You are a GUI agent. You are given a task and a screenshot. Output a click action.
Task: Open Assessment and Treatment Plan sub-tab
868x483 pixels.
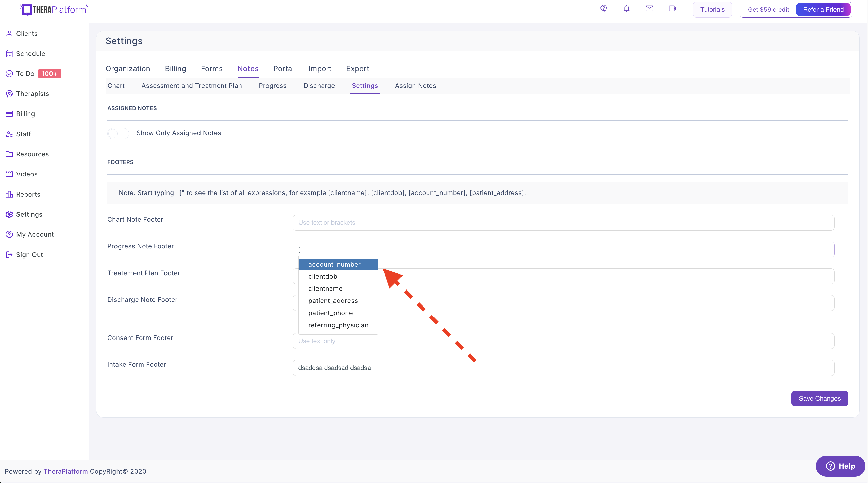191,86
